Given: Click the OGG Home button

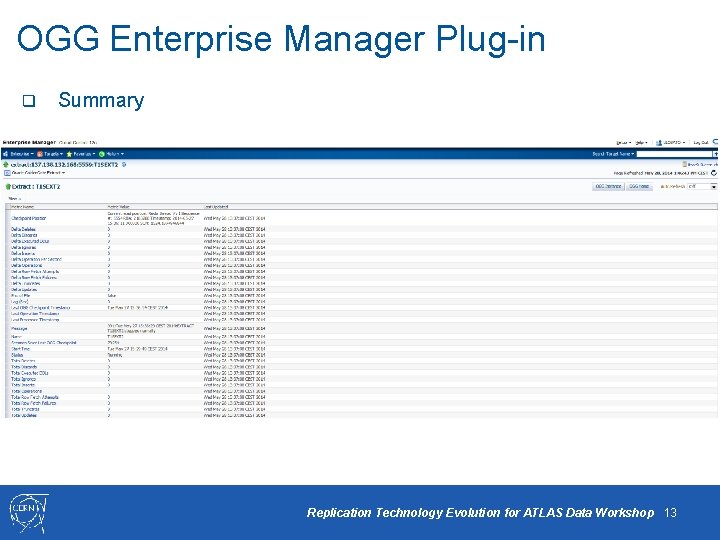Looking at the screenshot, I should tap(639, 186).
